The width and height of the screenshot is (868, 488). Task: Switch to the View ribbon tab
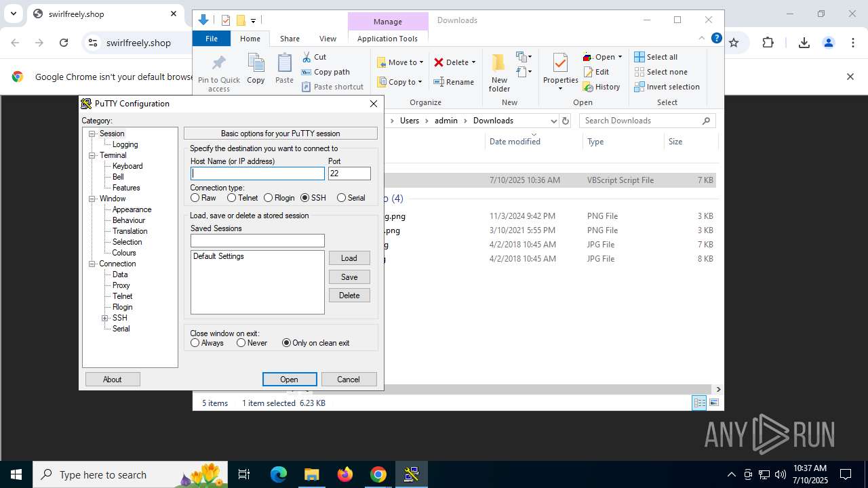tap(328, 39)
